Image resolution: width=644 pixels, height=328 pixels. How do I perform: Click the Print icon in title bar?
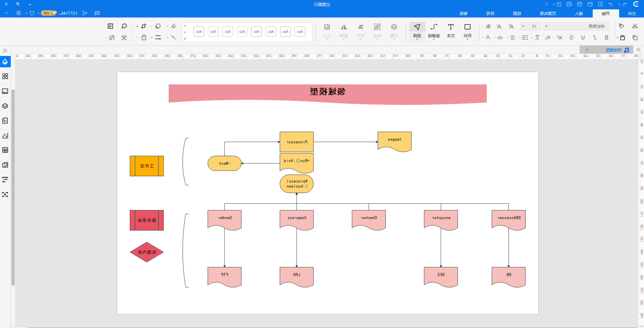569,4
